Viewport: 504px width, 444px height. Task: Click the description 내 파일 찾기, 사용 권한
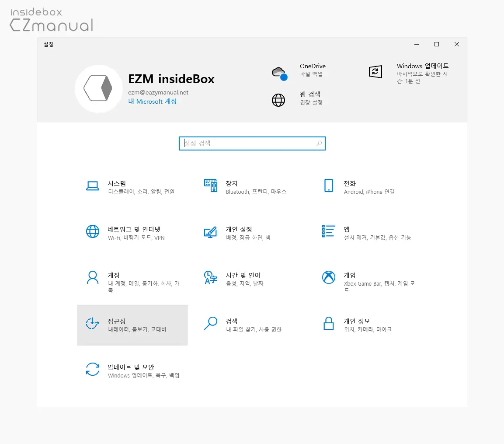(x=254, y=329)
